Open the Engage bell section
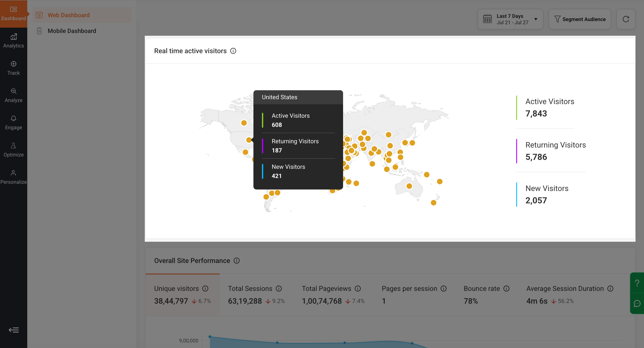The width and height of the screenshot is (644, 348). 13,123
